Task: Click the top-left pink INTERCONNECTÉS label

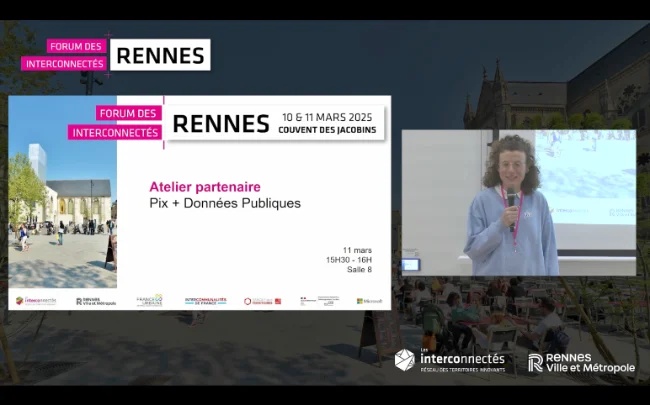Action: [x=64, y=63]
